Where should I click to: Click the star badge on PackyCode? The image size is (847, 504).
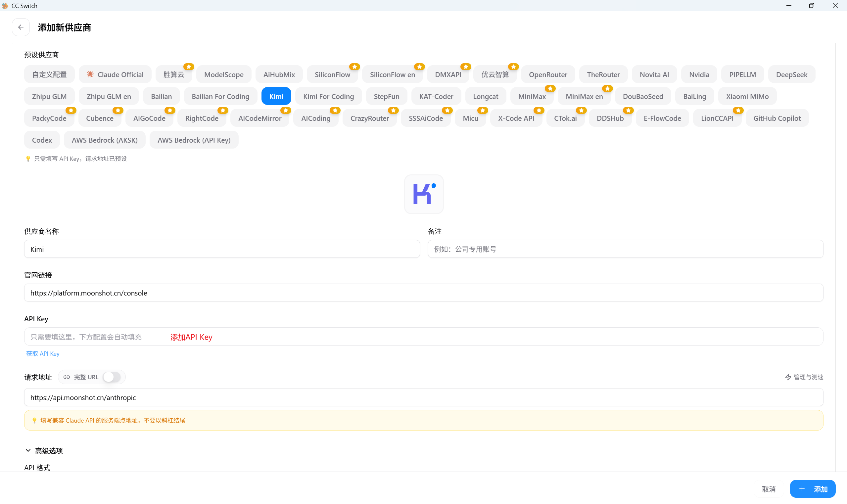71,111
